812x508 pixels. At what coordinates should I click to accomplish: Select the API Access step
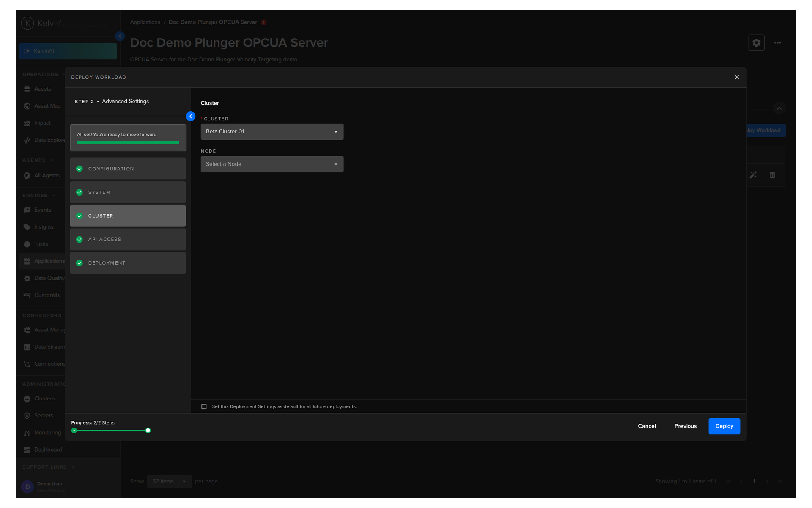click(128, 240)
